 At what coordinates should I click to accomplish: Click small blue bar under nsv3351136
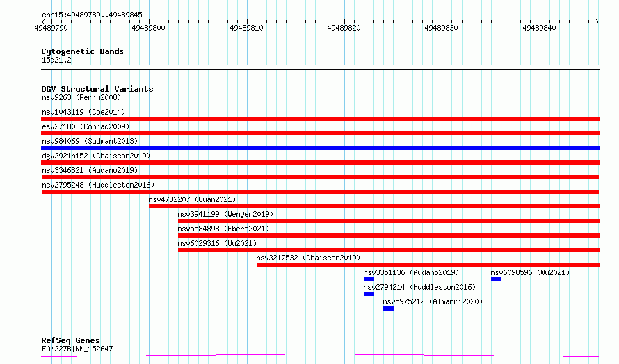[369, 279]
